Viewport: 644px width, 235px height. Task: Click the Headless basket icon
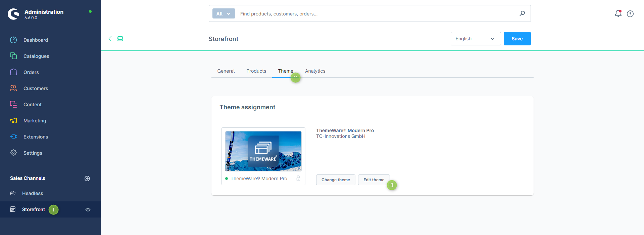point(13,193)
